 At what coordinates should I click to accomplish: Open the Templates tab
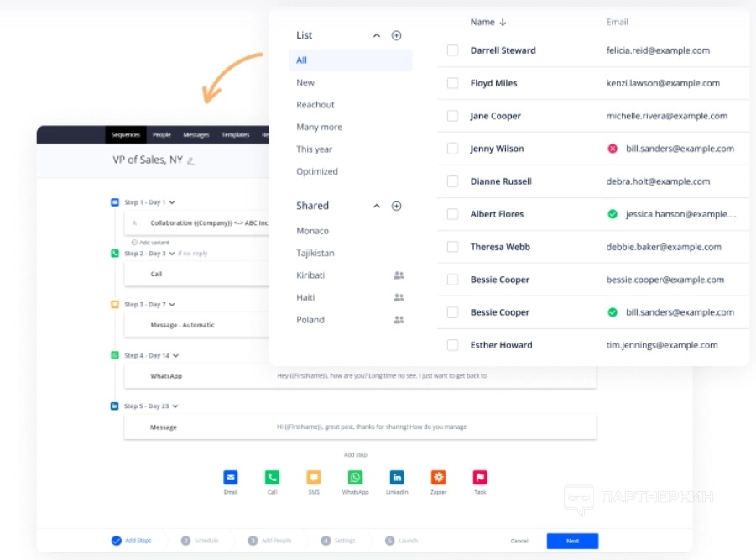point(235,134)
